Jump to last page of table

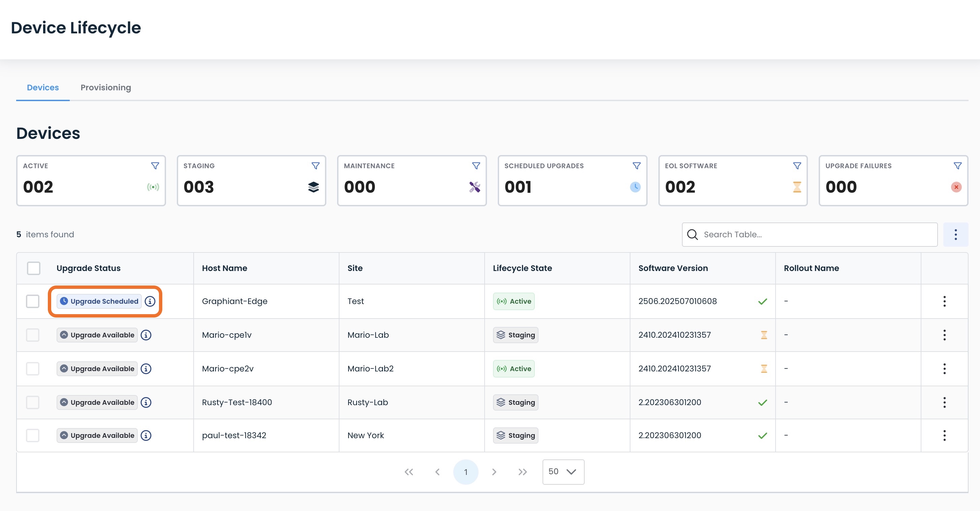pyautogui.click(x=523, y=472)
